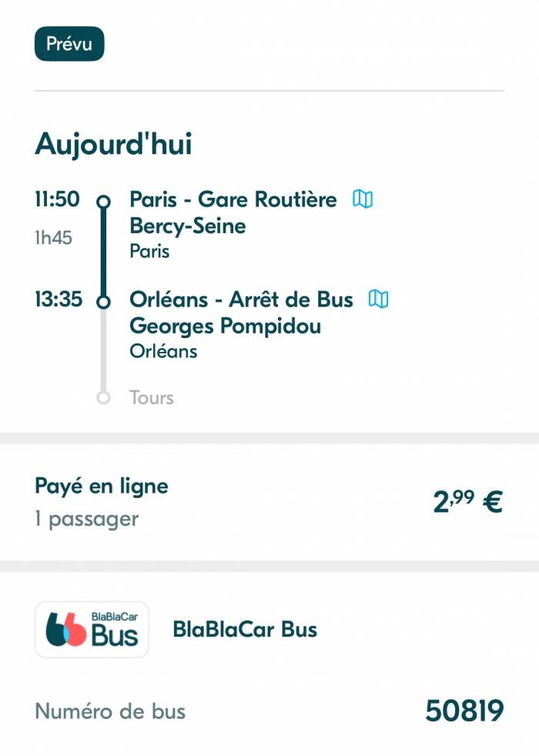Click the 11:50 departure time

coord(57,199)
